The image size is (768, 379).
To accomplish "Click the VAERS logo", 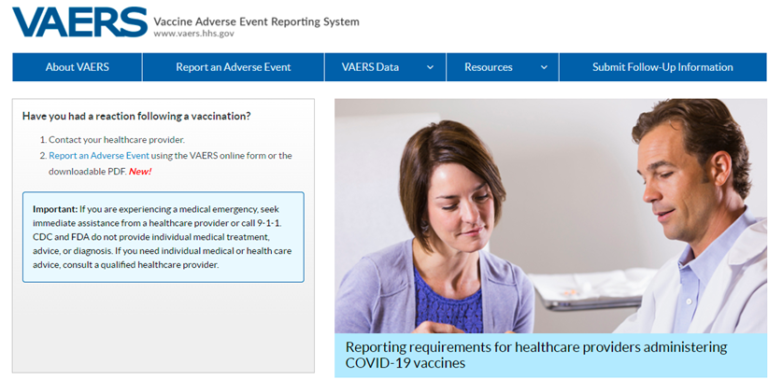I will coord(80,22).
